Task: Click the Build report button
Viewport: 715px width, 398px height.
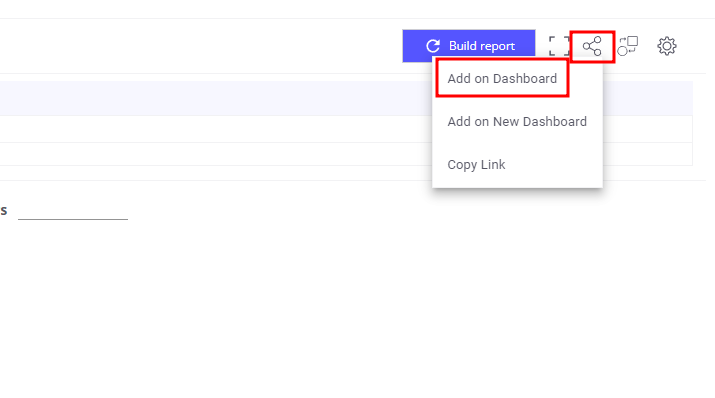Action: [x=469, y=46]
